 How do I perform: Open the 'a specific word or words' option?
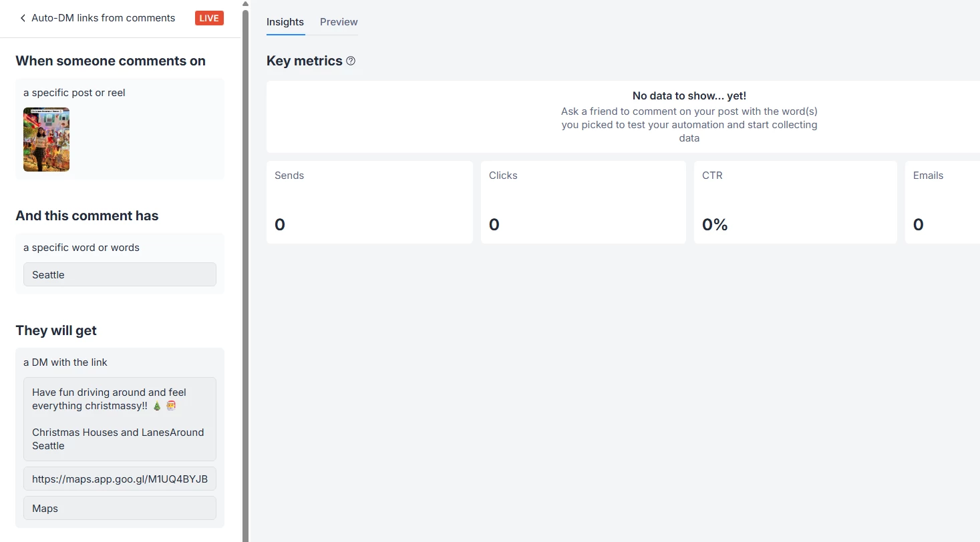point(81,248)
